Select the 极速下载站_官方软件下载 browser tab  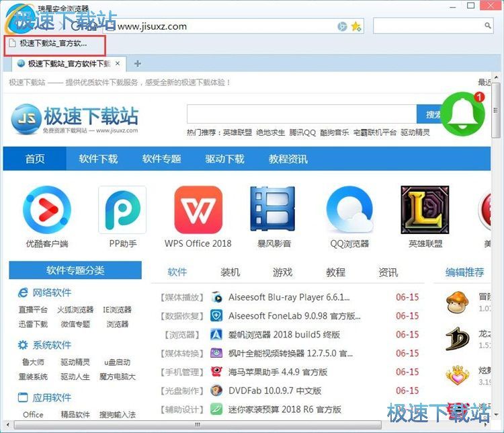click(x=69, y=64)
